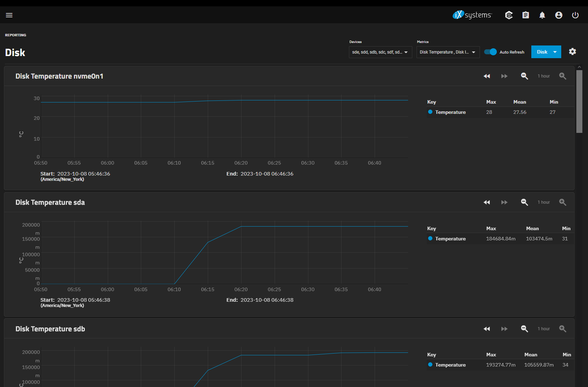The width and height of the screenshot is (588, 387).
Task: Click the 103474.5m mean value for sda
Action: tap(539, 239)
